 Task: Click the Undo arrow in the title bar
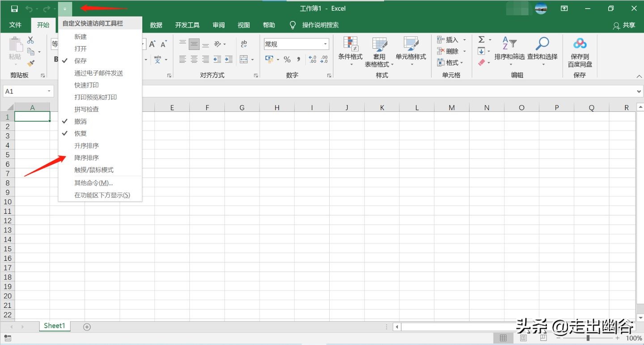(x=29, y=9)
